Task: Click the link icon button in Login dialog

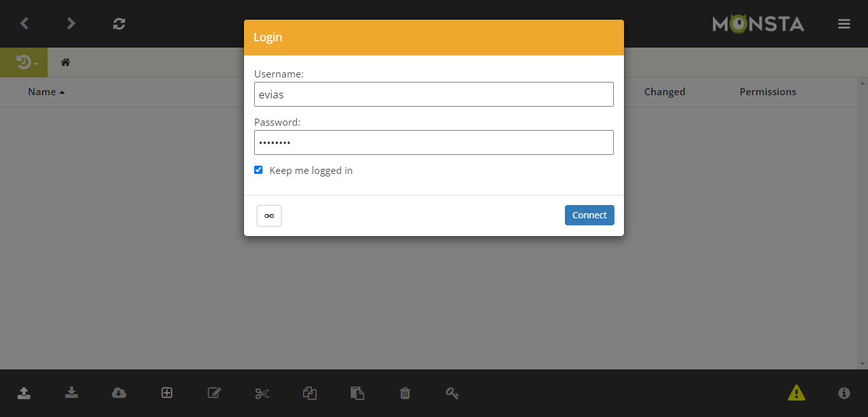Action: pyautogui.click(x=269, y=216)
